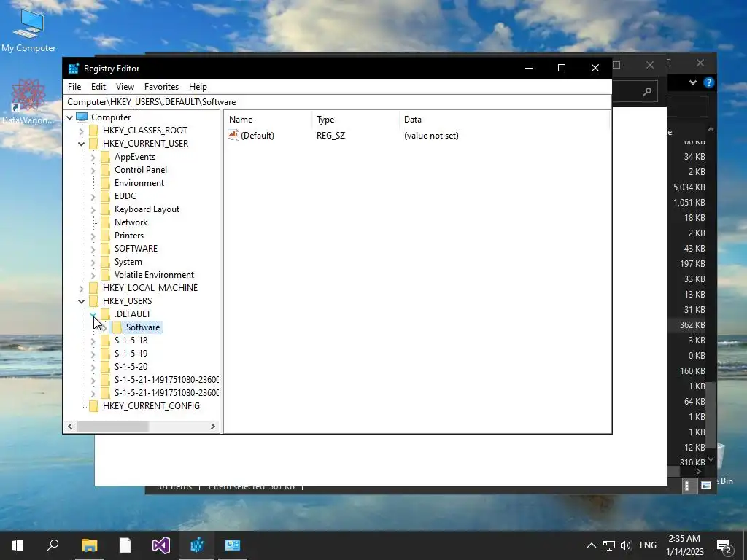This screenshot has height=560, width=747.
Task: Switch background Explorer to large icons view
Action: click(x=706, y=485)
